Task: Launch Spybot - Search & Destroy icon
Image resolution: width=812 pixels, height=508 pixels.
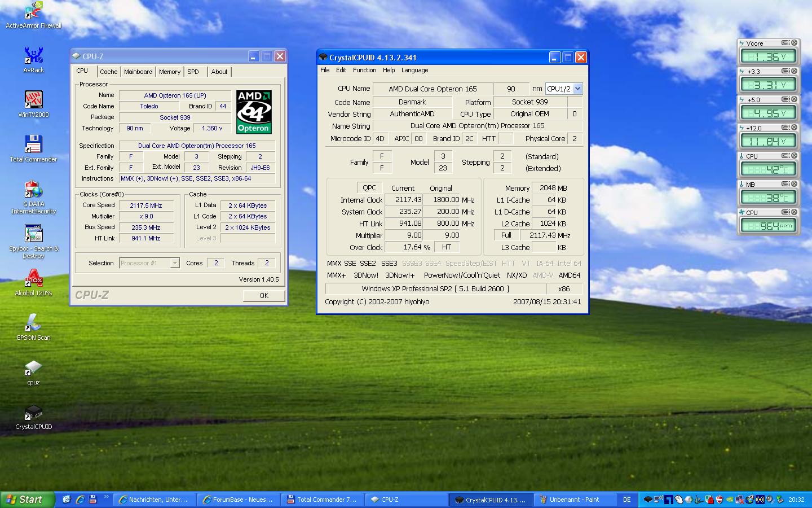Action: pos(33,242)
